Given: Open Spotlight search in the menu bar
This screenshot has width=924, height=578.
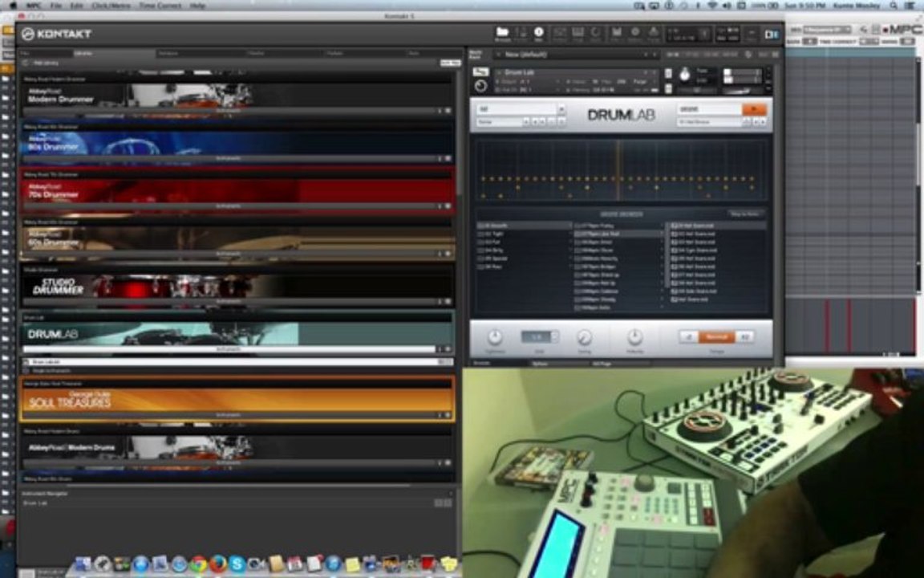Looking at the screenshot, I should (894, 6).
